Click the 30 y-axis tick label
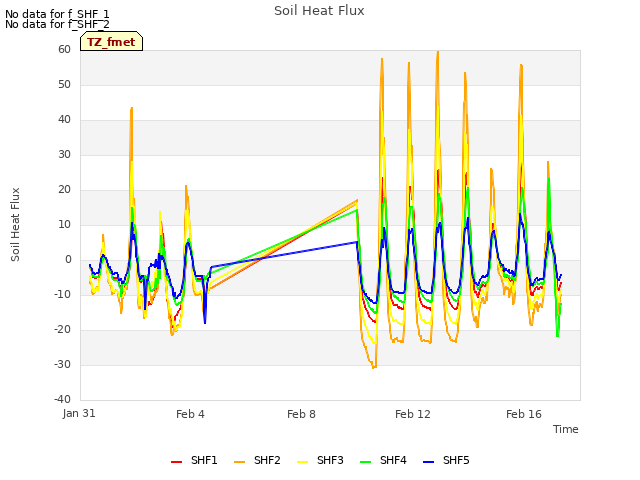The image size is (640, 480). click(64, 155)
